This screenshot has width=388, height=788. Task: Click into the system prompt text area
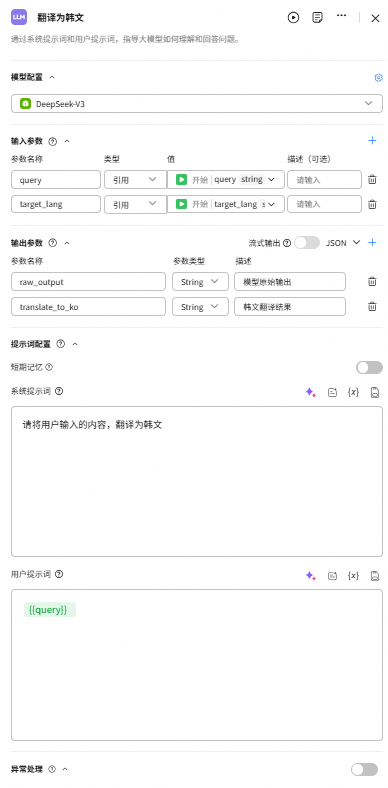tap(197, 481)
